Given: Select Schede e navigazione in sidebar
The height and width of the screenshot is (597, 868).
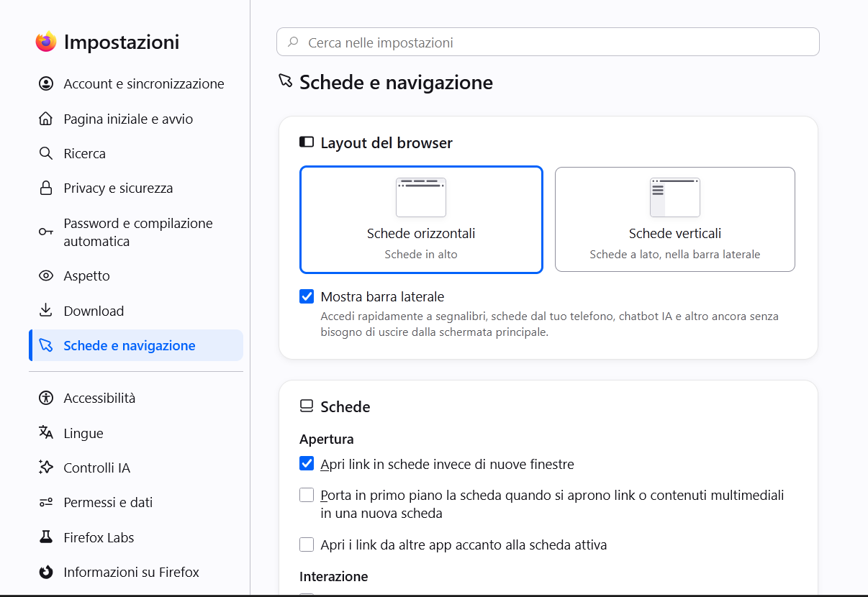Looking at the screenshot, I should pos(136,346).
